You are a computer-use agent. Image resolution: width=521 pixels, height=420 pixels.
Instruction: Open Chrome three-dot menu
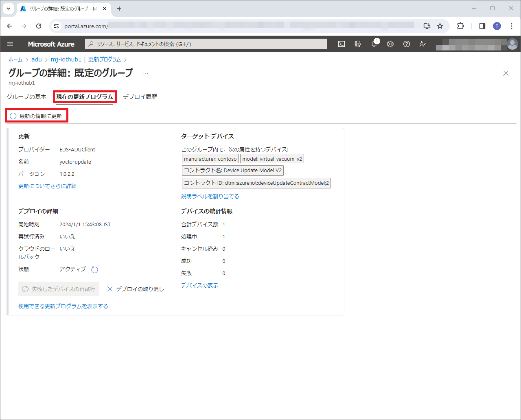[x=512, y=26]
